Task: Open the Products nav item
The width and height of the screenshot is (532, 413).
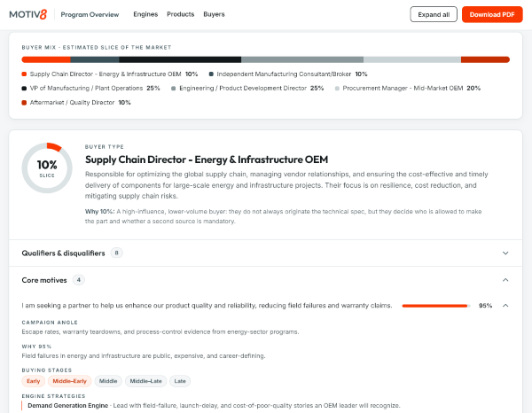Action: point(181,14)
